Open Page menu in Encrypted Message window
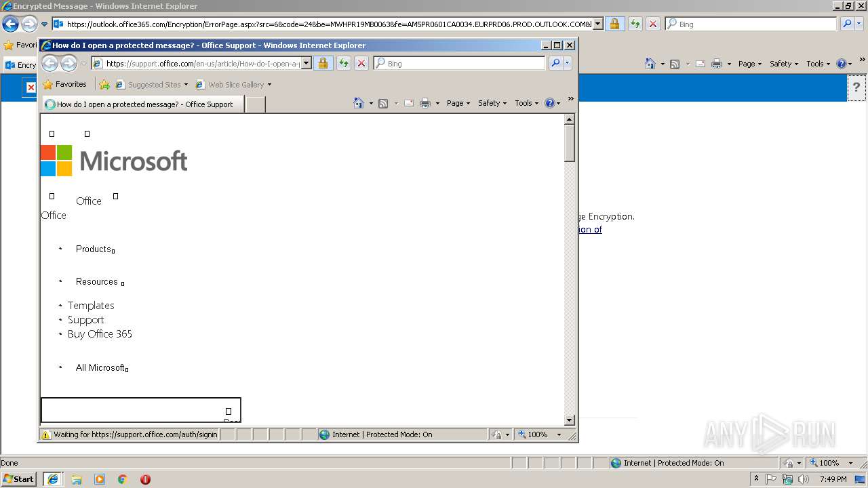Screen dimensions: 868x488 pos(750,64)
